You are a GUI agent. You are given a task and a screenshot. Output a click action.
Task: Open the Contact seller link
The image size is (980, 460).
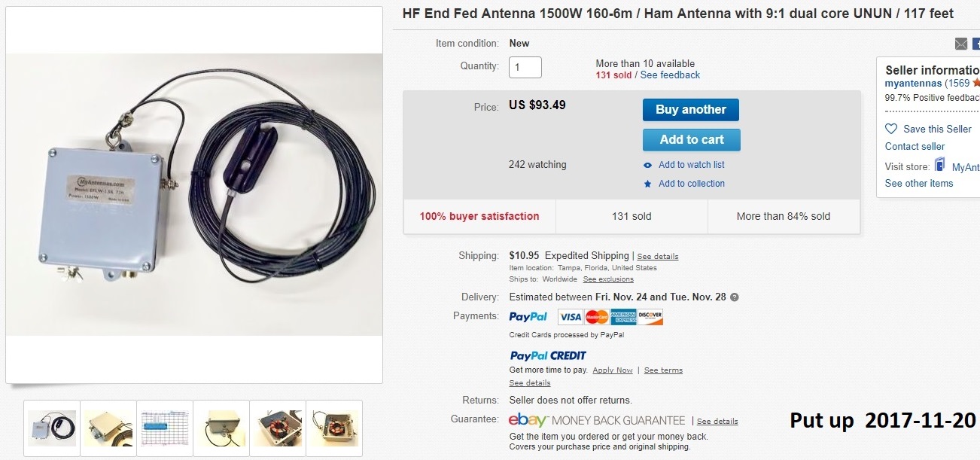[x=915, y=147]
